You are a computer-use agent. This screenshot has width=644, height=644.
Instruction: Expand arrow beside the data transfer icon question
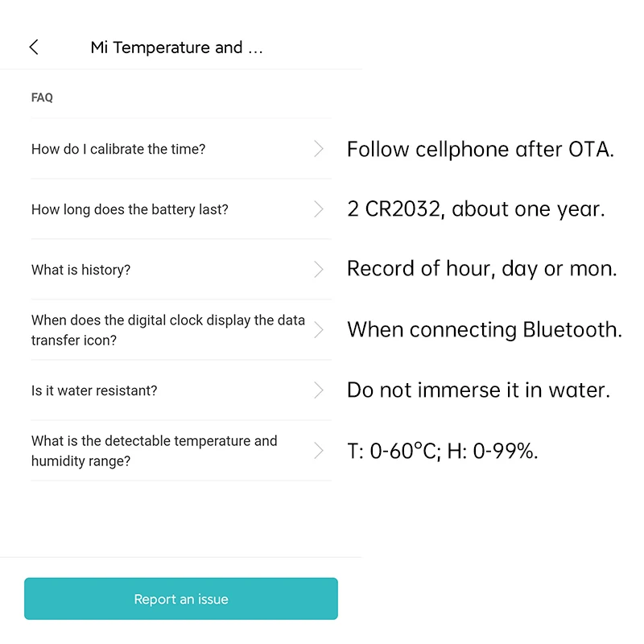[x=319, y=330]
